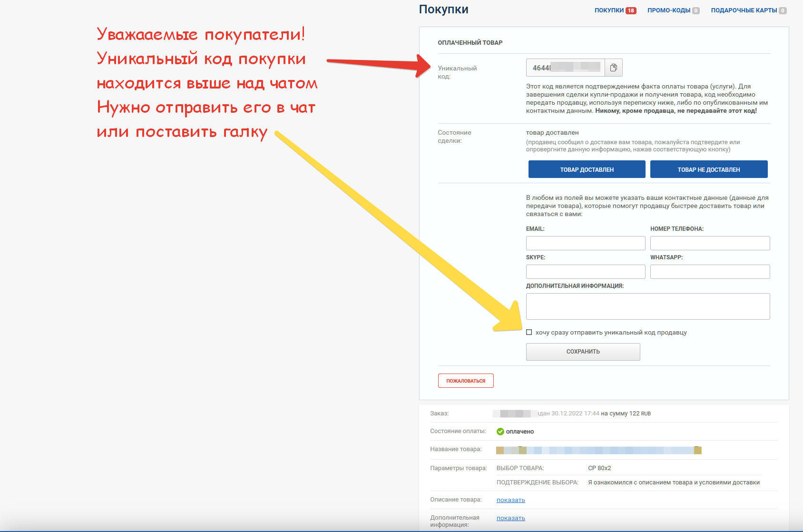The height and width of the screenshot is (532, 803).
Task: Click the red ПОЖАЛОВАТЬСЯ button
Action: pyautogui.click(x=466, y=381)
